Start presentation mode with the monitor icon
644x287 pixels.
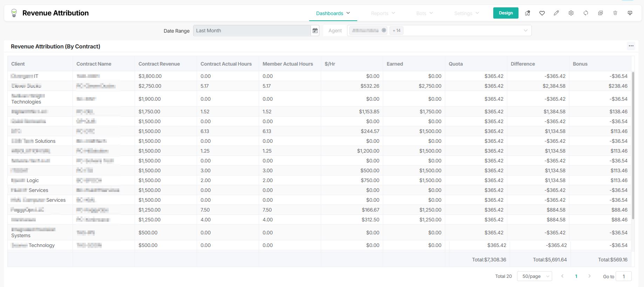[630, 13]
